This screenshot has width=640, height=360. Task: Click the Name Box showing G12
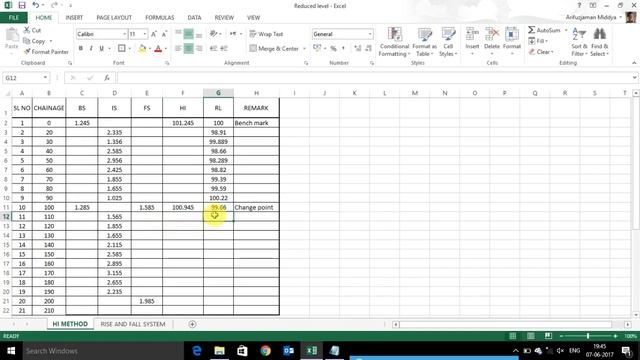(x=22, y=78)
